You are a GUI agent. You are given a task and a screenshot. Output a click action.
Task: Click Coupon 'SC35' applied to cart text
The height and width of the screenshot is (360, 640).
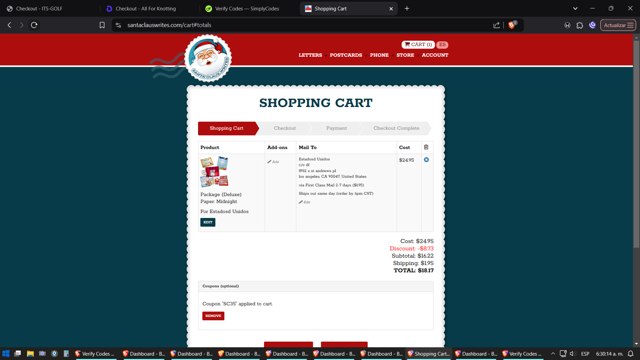(x=237, y=304)
